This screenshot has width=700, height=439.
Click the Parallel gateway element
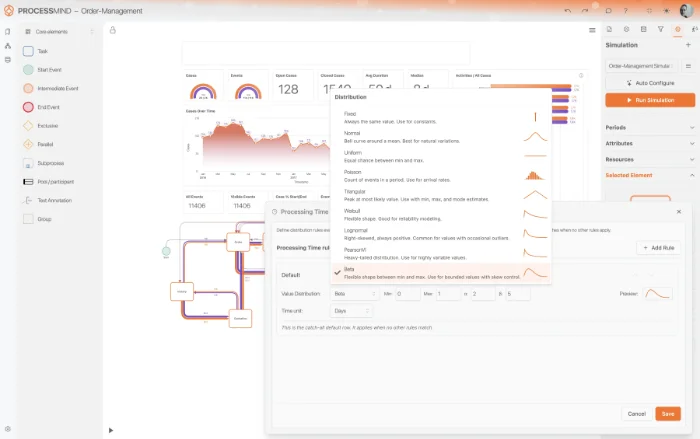(x=45, y=144)
